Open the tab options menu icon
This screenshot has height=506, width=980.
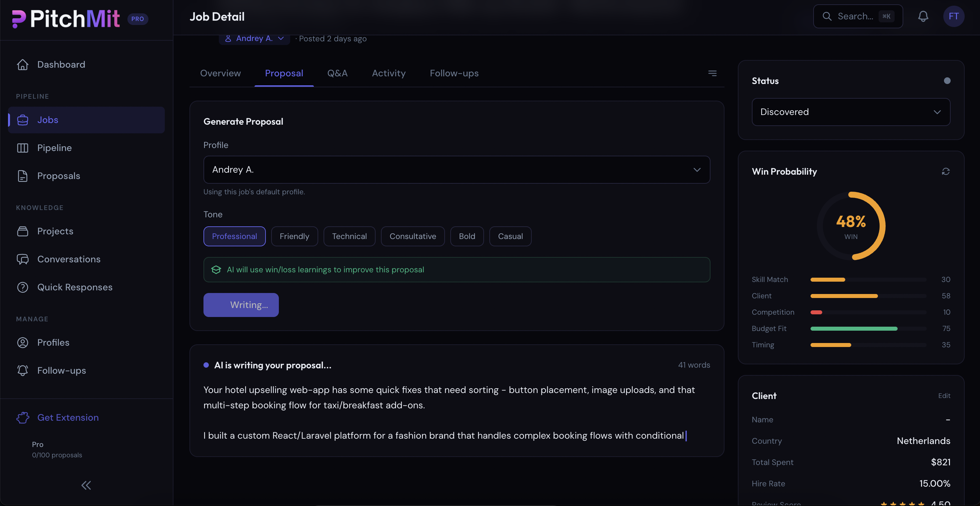[x=712, y=73]
